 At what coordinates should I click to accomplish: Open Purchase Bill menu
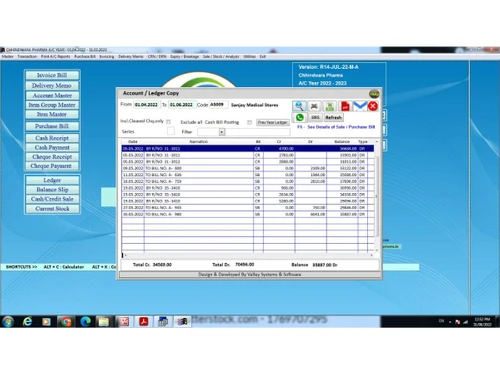click(x=85, y=57)
